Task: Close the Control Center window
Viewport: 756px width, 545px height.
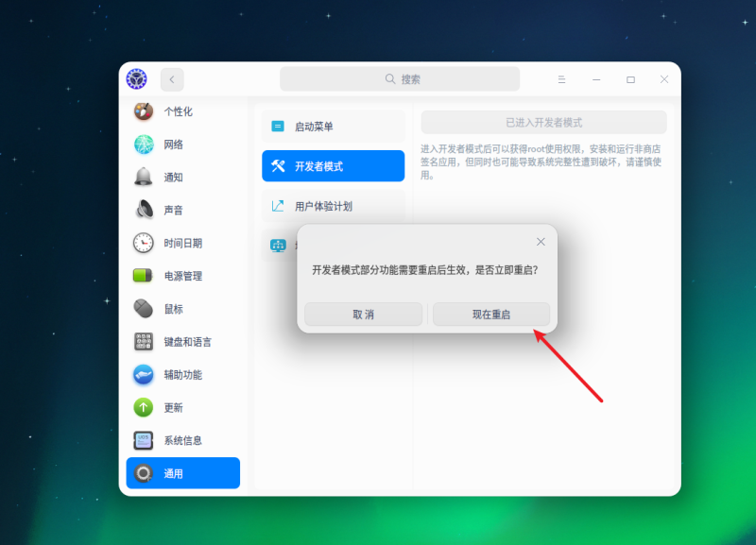Action: click(x=664, y=79)
